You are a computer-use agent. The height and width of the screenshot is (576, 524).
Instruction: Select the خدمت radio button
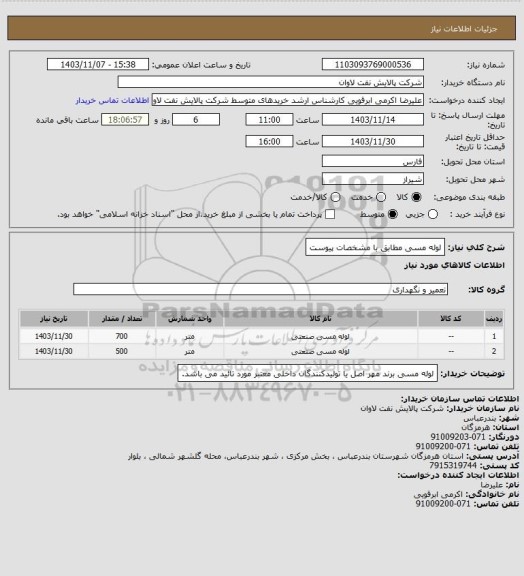coord(381,197)
